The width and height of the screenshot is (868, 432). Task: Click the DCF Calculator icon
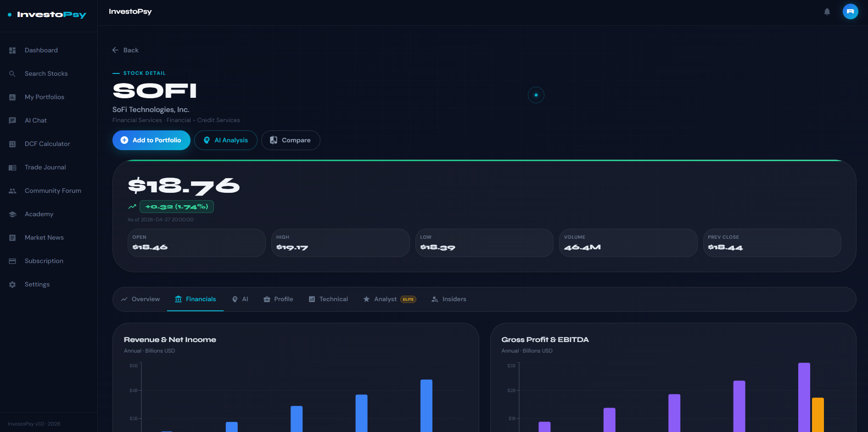(x=12, y=144)
